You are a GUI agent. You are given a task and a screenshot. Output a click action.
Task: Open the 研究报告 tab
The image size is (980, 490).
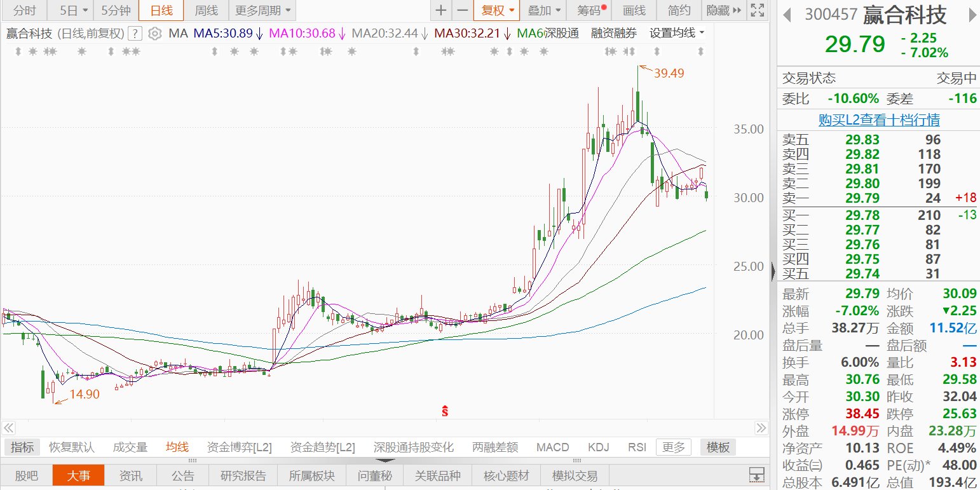243,476
